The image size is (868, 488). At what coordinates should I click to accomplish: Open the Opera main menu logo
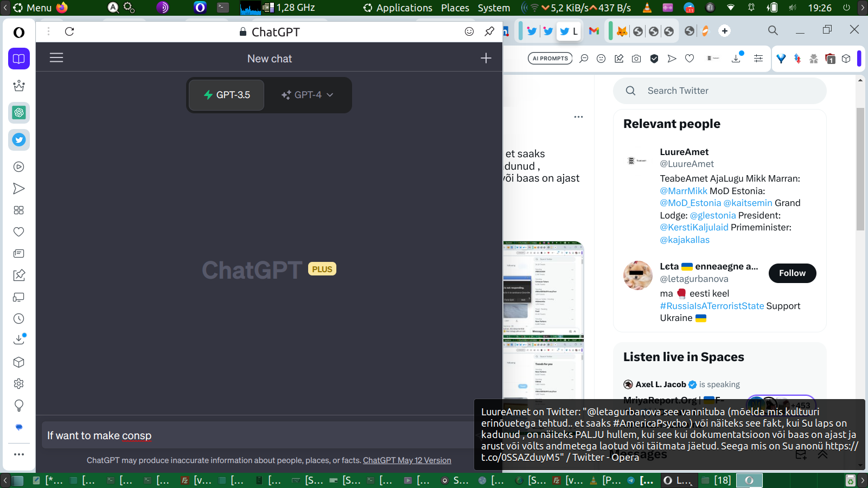click(19, 33)
